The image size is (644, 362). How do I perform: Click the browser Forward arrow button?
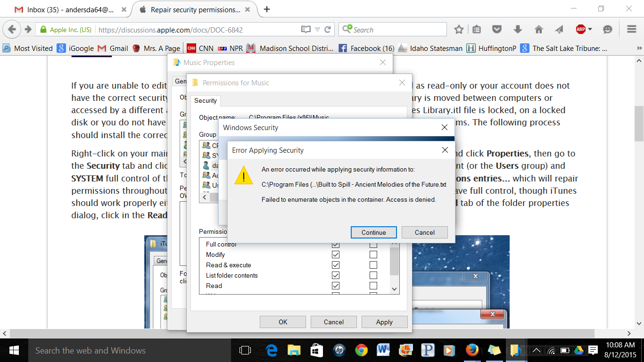(x=28, y=29)
